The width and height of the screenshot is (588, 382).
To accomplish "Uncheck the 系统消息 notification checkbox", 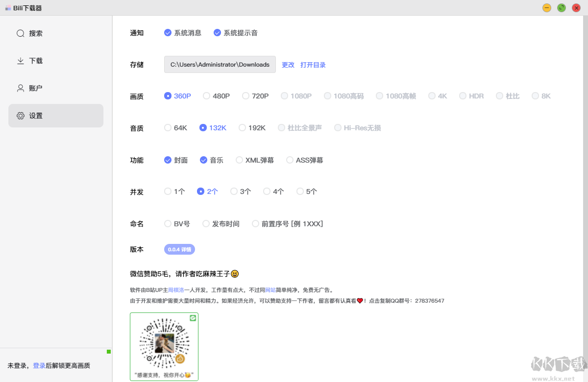I will click(168, 33).
